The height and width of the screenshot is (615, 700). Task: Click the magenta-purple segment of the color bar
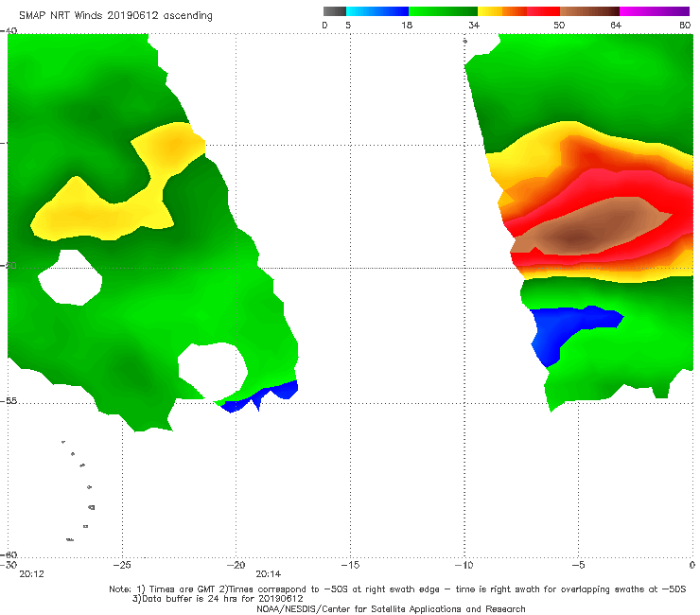pyautogui.click(x=655, y=11)
